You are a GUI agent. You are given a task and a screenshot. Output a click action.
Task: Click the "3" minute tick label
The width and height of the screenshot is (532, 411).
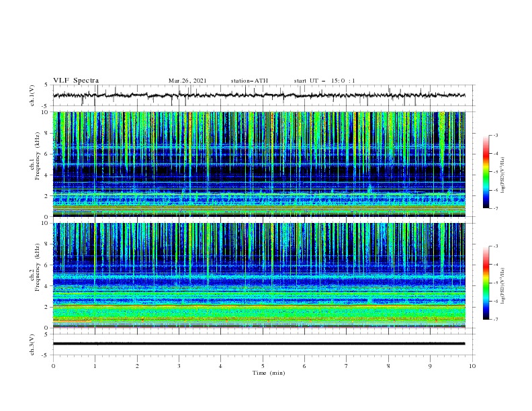point(179,366)
